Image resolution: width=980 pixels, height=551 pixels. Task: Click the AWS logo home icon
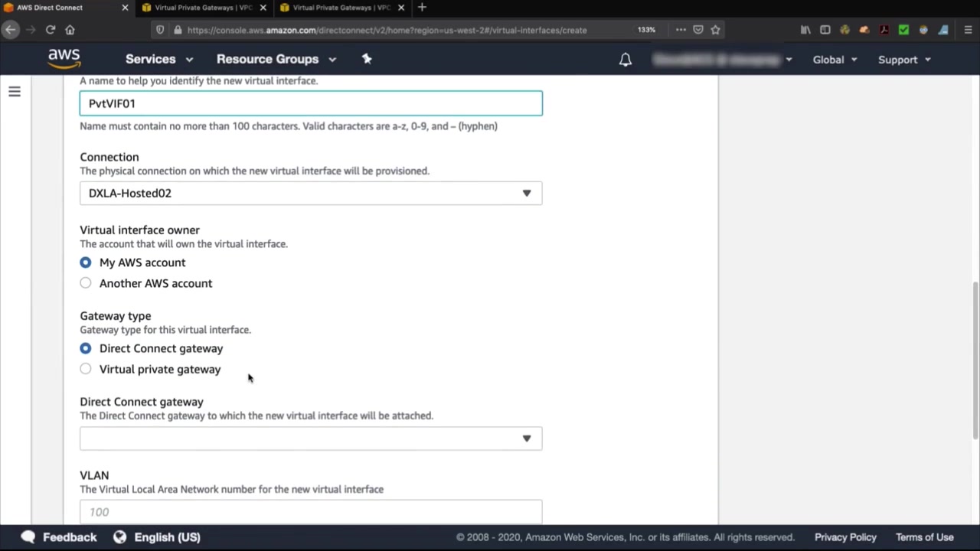tap(64, 59)
